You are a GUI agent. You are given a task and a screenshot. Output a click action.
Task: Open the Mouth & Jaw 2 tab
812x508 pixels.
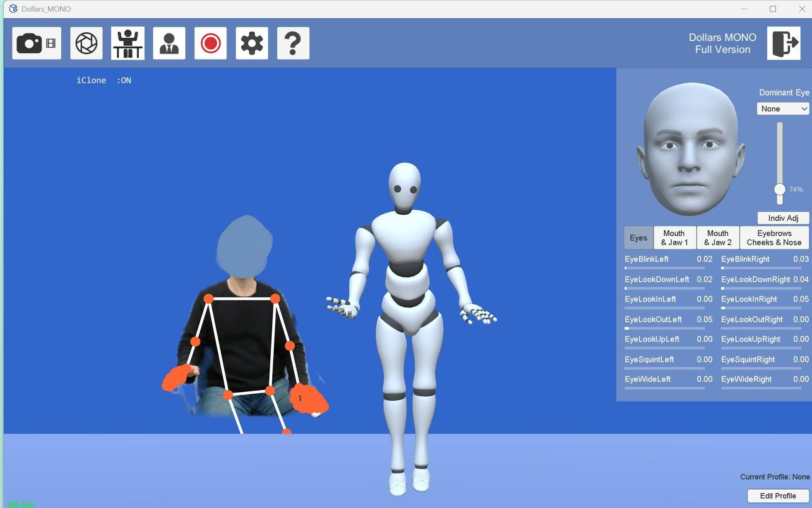coord(718,238)
